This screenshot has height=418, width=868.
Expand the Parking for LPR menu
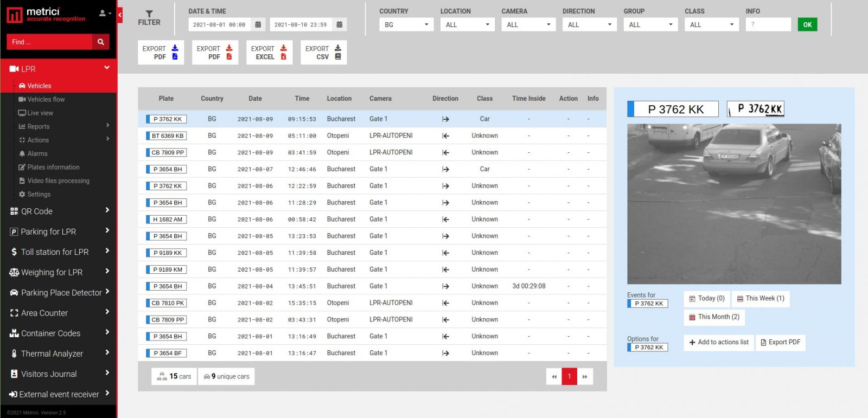59,231
